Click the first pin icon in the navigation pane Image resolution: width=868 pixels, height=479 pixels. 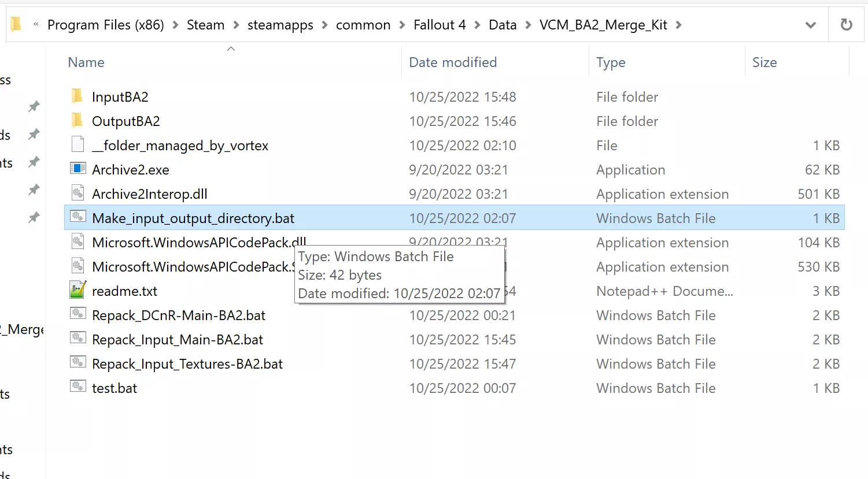[x=34, y=106]
